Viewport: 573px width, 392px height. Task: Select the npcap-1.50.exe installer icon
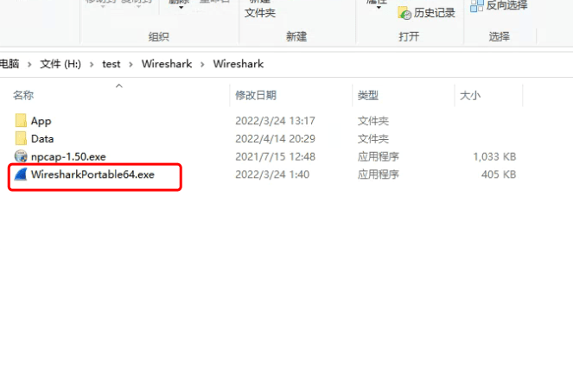click(x=21, y=156)
